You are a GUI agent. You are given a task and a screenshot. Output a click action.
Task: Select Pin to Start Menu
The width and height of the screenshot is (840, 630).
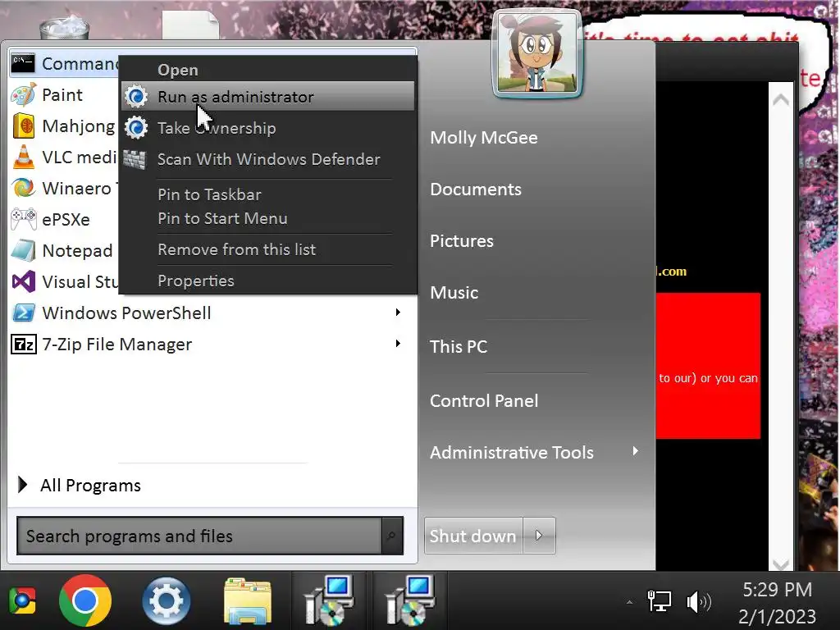(268, 218)
